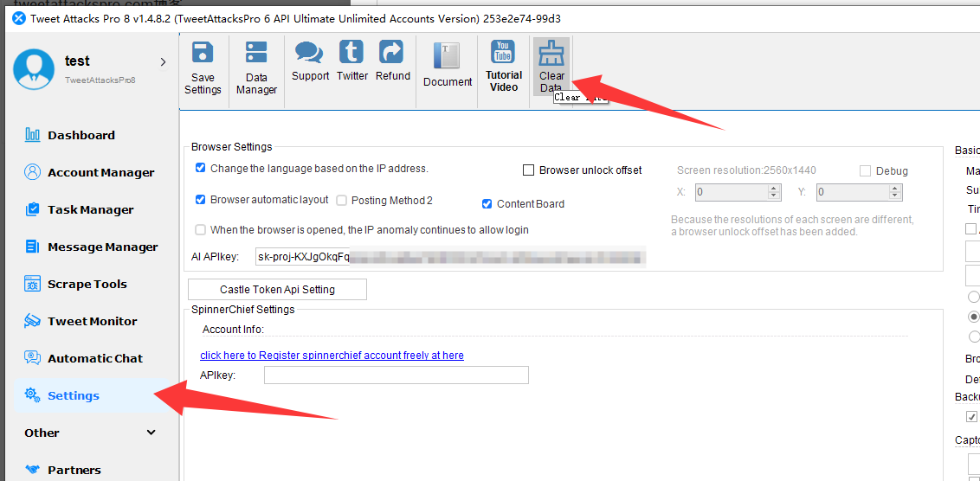Enable the Debug checkbox

pyautogui.click(x=866, y=171)
